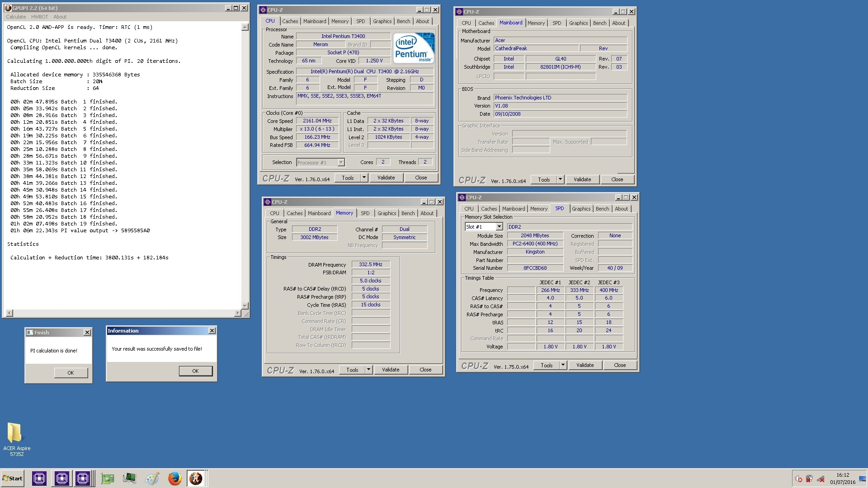
Task: Click the GPUPI pi icon in the taskbar
Action: [196, 479]
